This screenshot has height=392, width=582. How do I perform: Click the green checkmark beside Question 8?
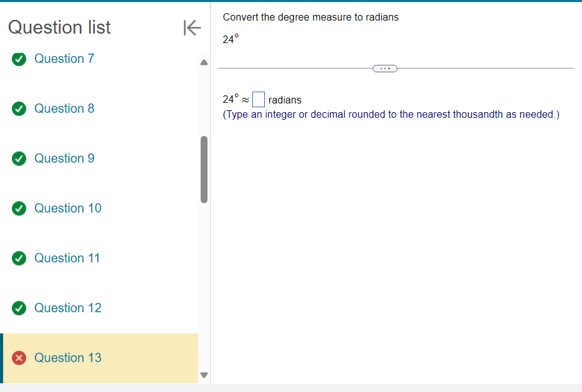19,109
